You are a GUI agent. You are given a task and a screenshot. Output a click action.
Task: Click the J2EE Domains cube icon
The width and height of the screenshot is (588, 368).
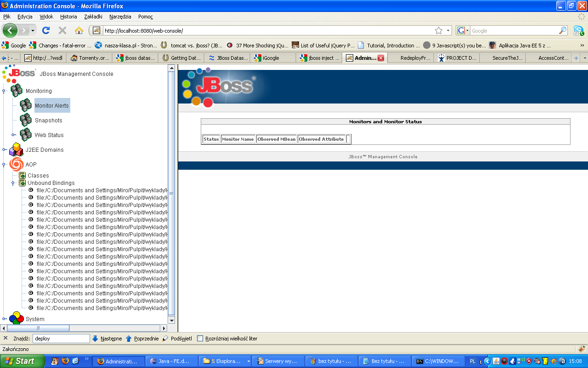(17, 149)
